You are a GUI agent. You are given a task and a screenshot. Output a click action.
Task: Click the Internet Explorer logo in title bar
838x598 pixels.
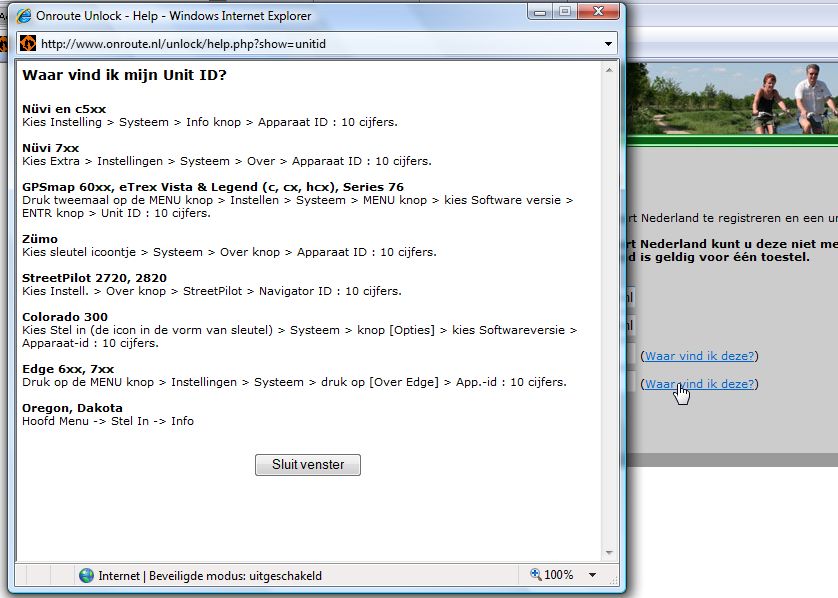click(24, 16)
